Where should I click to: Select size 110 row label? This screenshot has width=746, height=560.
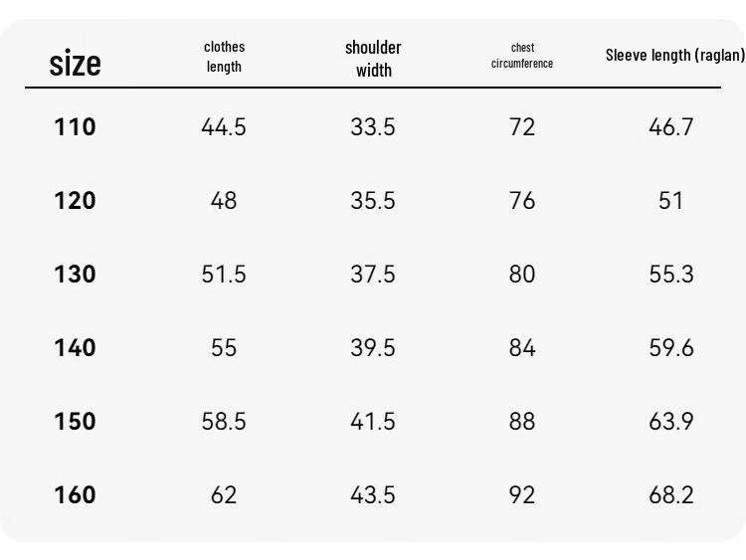point(76,127)
